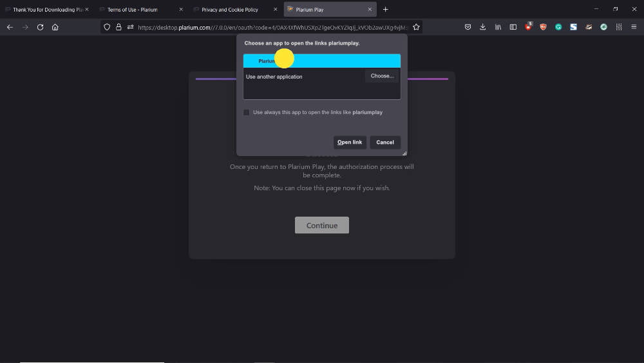Image resolution: width=644 pixels, height=363 pixels.
Task: Close the Privacy and Cookie Policy tab
Action: pyautogui.click(x=275, y=9)
